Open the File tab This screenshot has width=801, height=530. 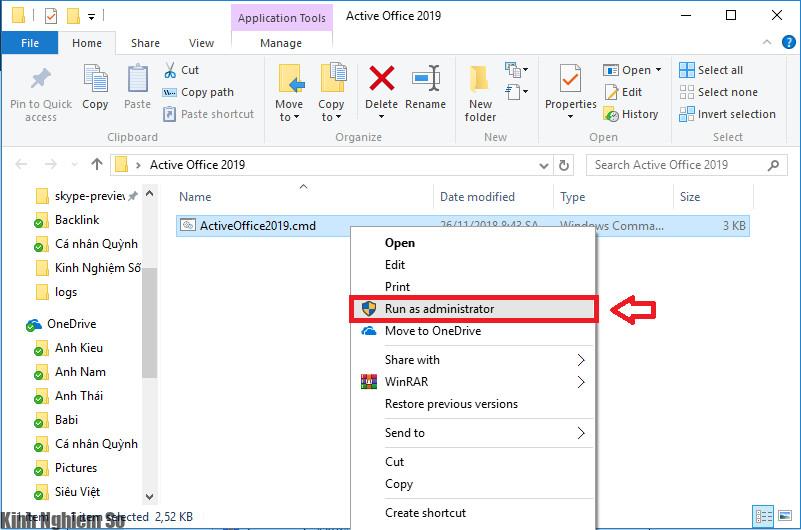pyautogui.click(x=30, y=43)
